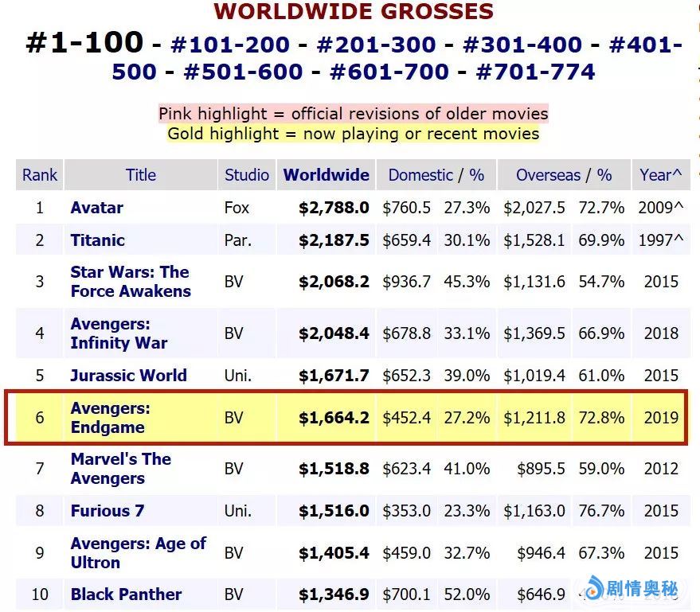Jump to the #501-600 rankings page
Image resolution: width=700 pixels, height=612 pixels.
(243, 72)
